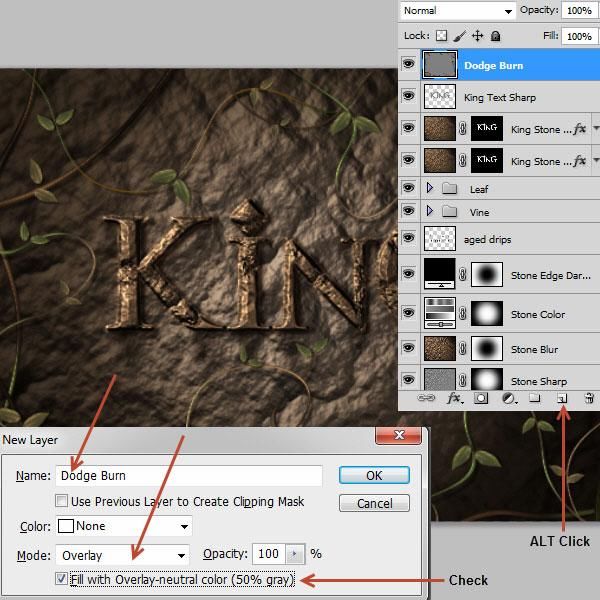Hide the King Text Sharp layer
Viewport: 600px width, 600px height.
pos(408,95)
